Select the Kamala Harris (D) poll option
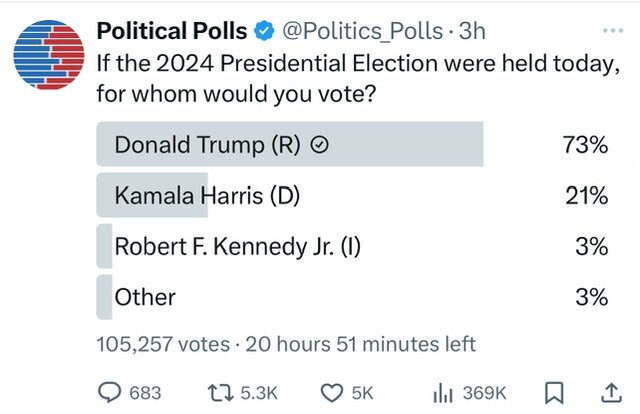This screenshot has width=640, height=414. click(x=352, y=195)
